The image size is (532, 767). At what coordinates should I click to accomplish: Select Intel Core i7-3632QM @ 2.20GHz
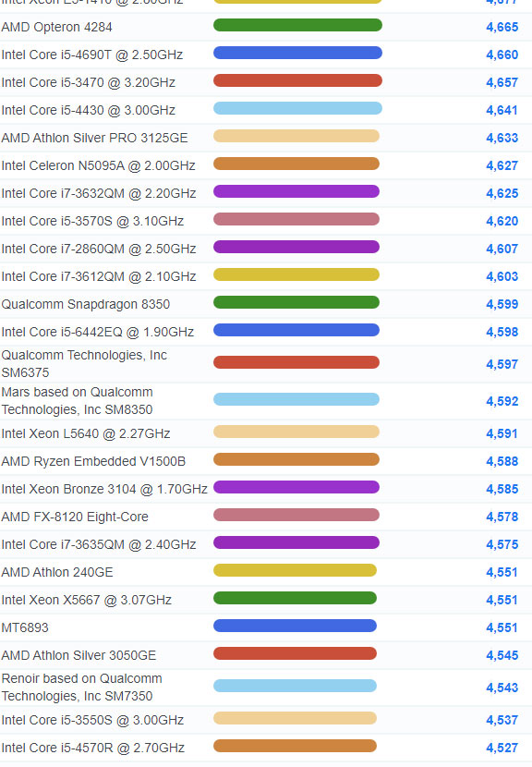[99, 194]
